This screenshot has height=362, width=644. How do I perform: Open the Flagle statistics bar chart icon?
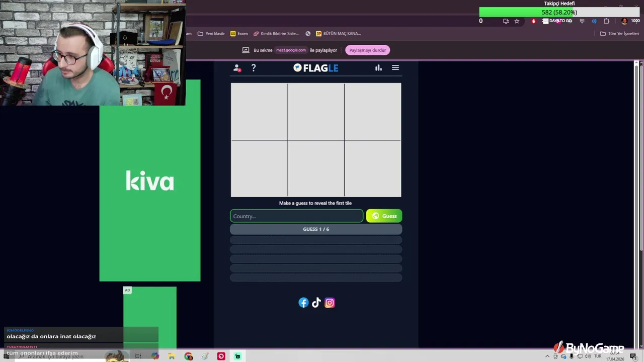378,68
